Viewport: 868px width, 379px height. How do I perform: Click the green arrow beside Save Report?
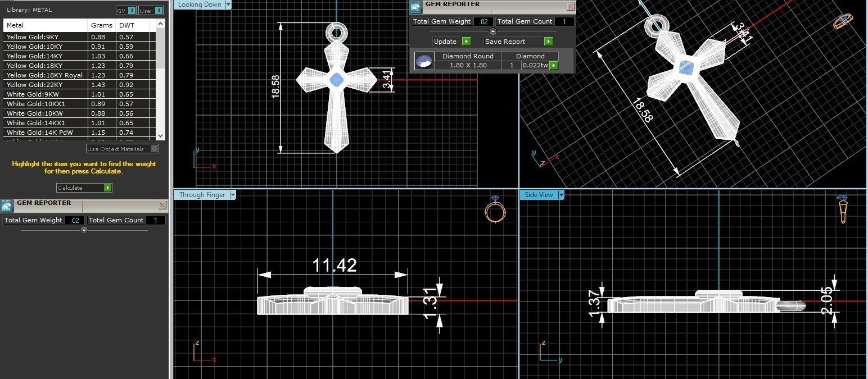tap(549, 42)
